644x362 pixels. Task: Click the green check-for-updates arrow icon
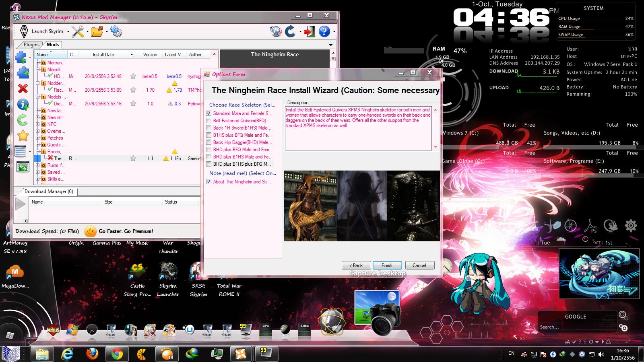pos(23,120)
